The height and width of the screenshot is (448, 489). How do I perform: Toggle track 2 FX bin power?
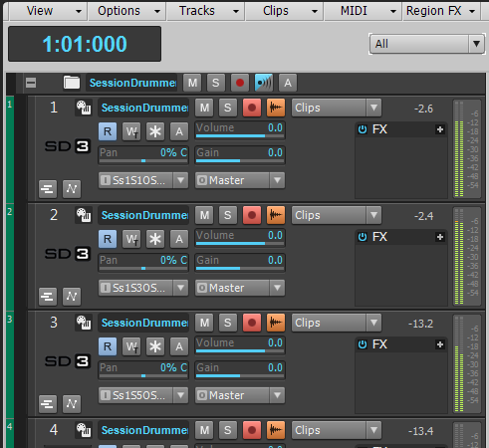pyautogui.click(x=363, y=237)
